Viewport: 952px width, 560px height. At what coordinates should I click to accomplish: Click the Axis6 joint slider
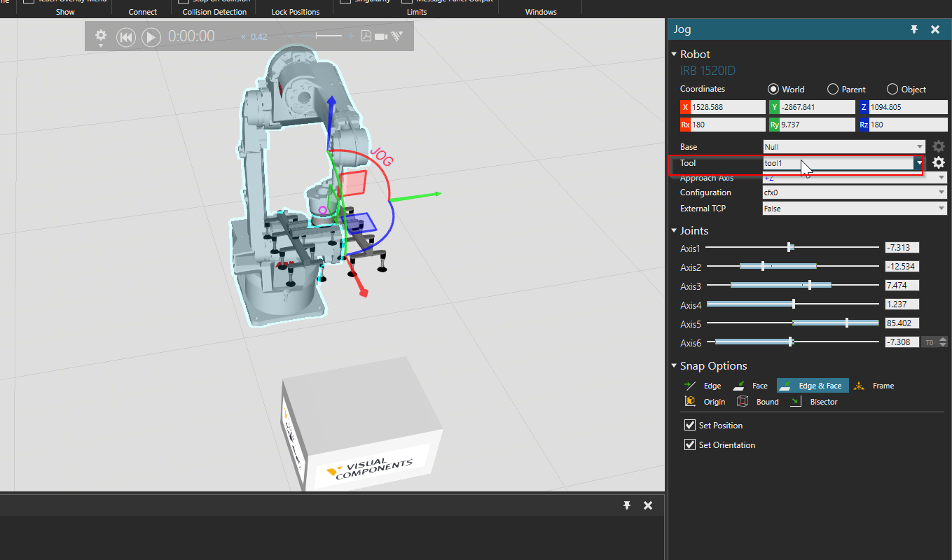tap(792, 342)
